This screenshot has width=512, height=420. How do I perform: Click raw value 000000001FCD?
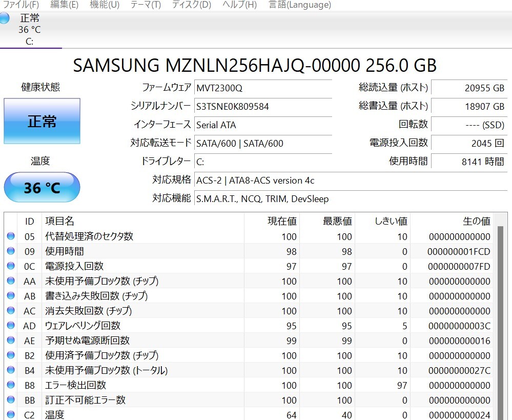(459, 251)
